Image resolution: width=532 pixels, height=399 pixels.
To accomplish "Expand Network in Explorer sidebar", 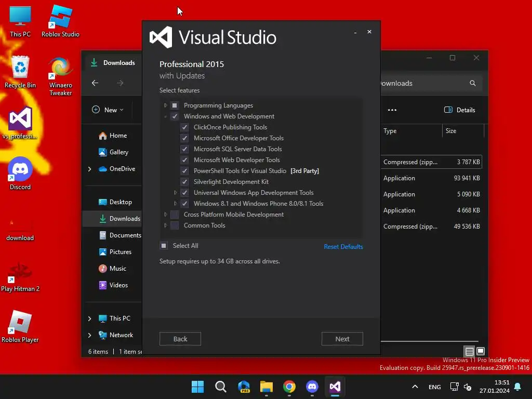I will (x=89, y=335).
